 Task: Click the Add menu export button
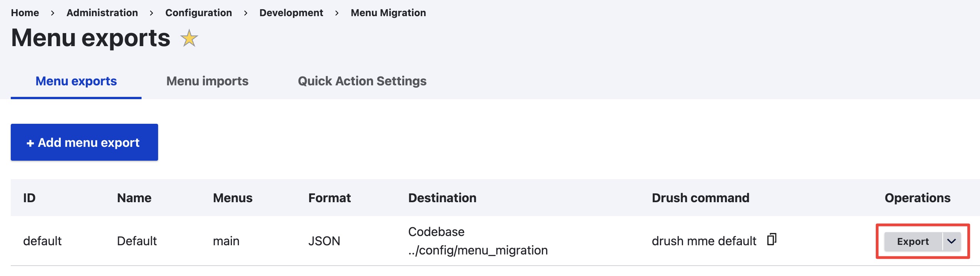(x=84, y=142)
